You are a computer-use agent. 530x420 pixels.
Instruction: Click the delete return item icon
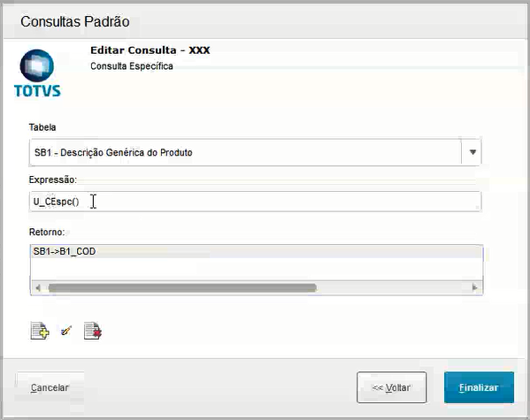(93, 331)
